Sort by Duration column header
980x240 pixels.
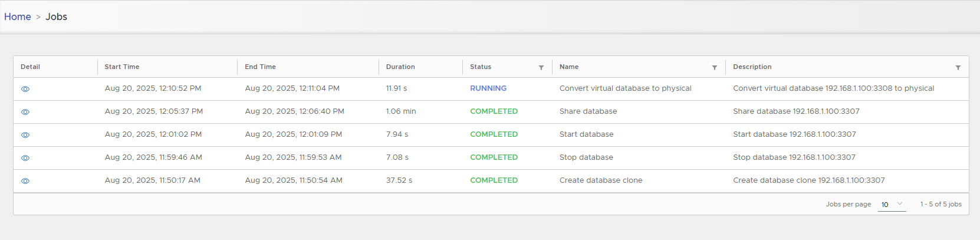click(x=400, y=67)
